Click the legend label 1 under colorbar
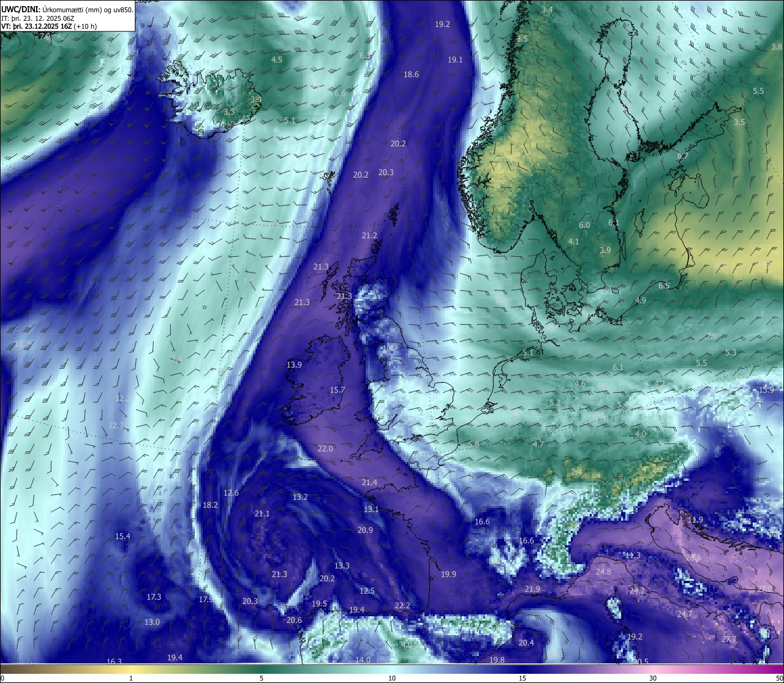 click(x=131, y=678)
